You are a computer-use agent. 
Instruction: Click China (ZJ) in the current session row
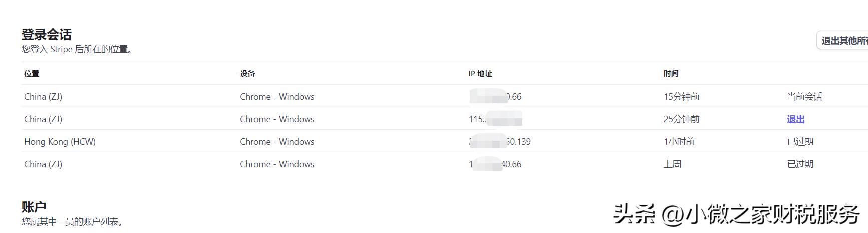click(43, 97)
